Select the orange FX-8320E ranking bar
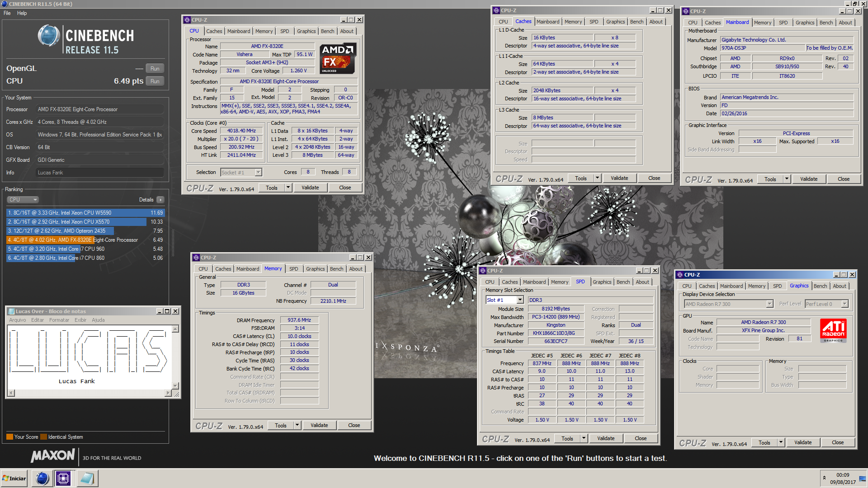Viewport: 868px width, 488px height. (85, 240)
